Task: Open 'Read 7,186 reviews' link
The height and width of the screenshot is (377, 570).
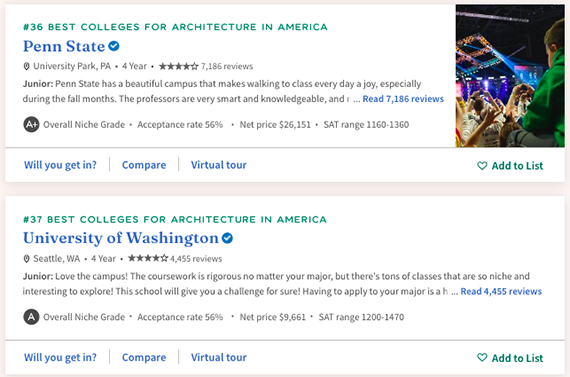Action: [x=403, y=99]
